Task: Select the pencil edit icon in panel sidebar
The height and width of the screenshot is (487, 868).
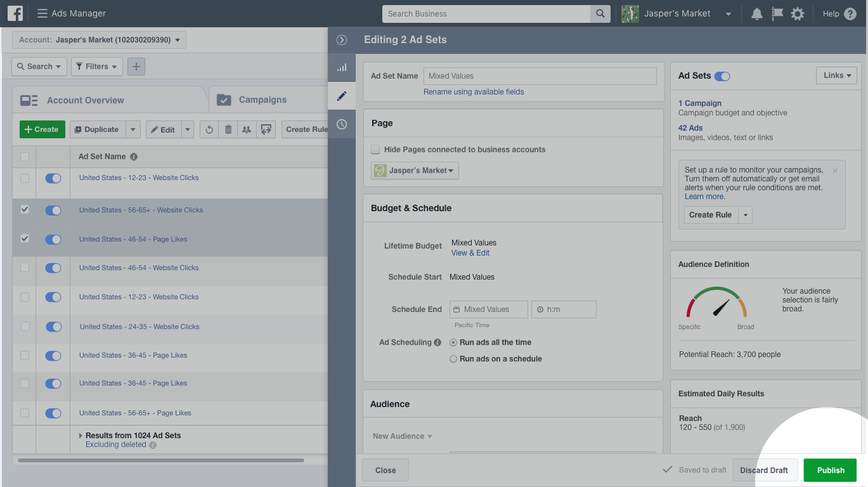Action: pos(342,96)
